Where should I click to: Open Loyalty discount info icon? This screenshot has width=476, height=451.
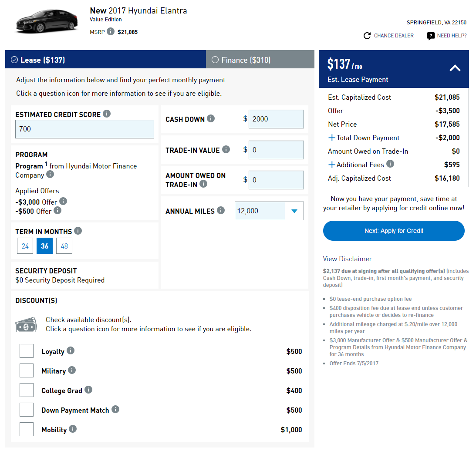71,350
